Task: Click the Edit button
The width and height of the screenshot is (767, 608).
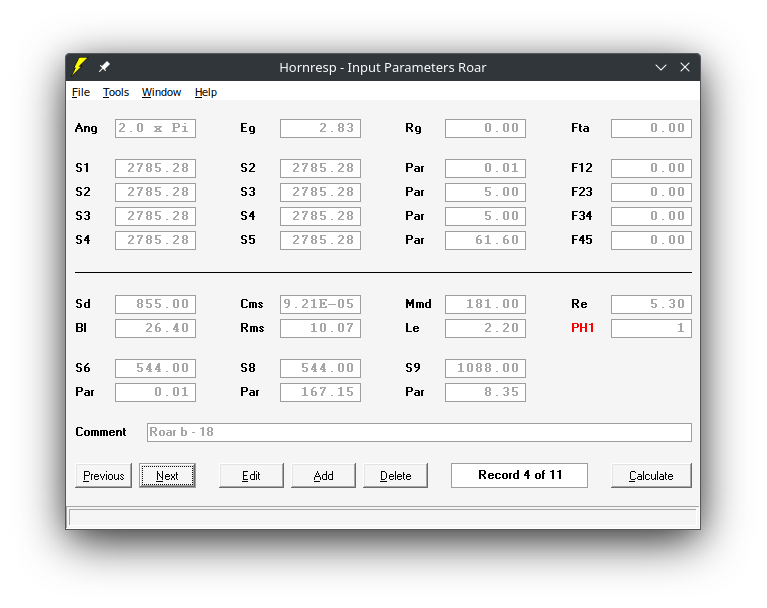Action: tap(251, 475)
